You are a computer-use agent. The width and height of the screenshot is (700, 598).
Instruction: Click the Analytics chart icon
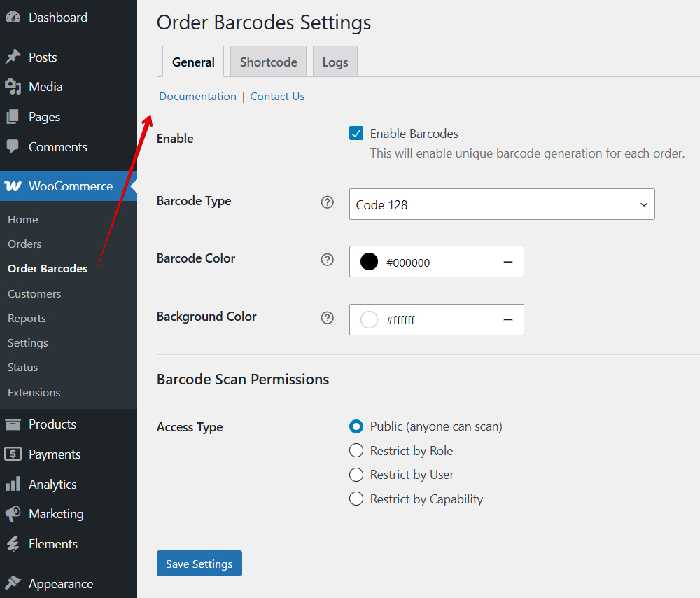[x=15, y=484]
